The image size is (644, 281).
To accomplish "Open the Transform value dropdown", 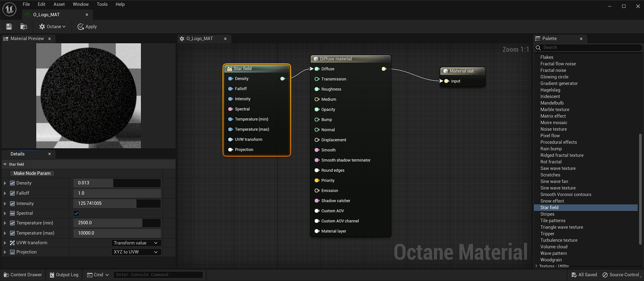I will click(x=136, y=243).
